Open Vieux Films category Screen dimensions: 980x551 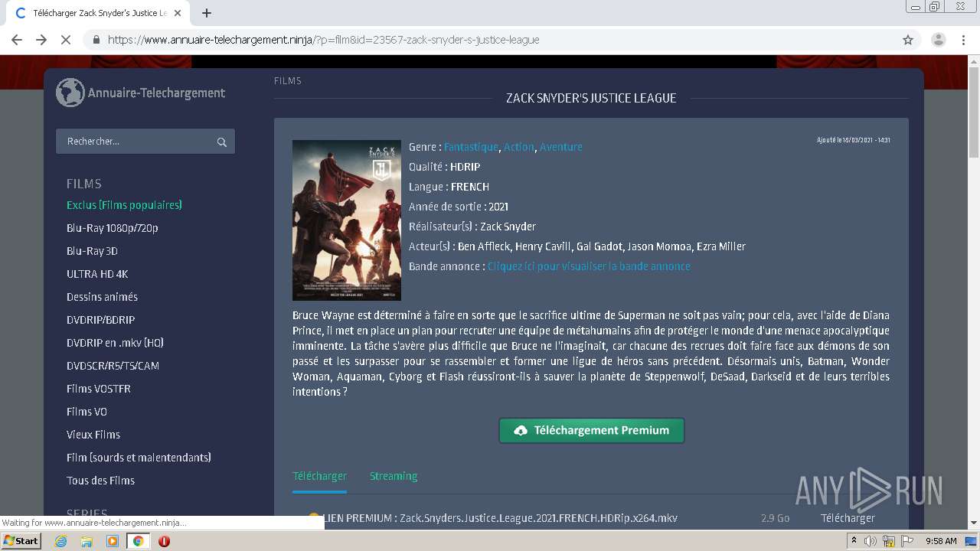(x=93, y=435)
